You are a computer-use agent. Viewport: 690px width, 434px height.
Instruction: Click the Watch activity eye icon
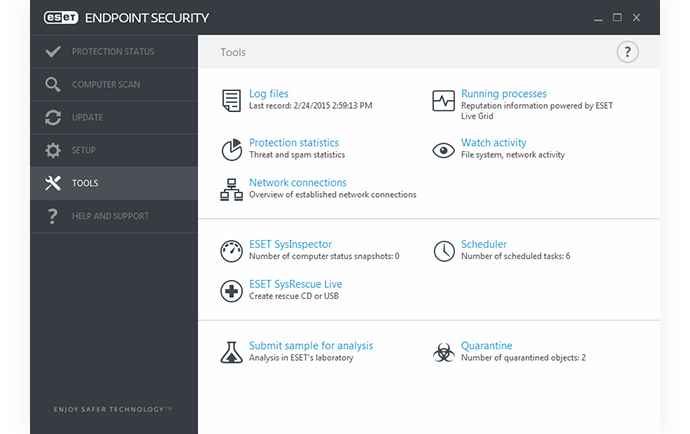(443, 151)
